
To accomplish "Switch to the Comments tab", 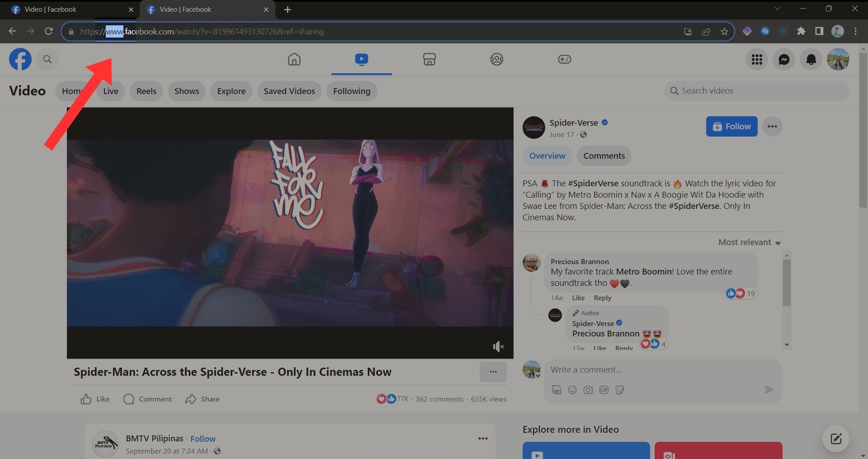I will coord(604,156).
